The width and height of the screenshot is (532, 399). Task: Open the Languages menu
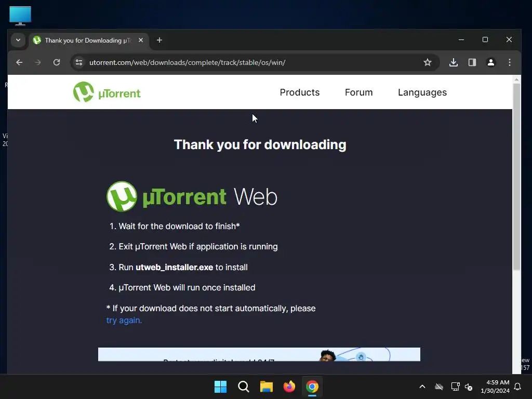tap(422, 92)
